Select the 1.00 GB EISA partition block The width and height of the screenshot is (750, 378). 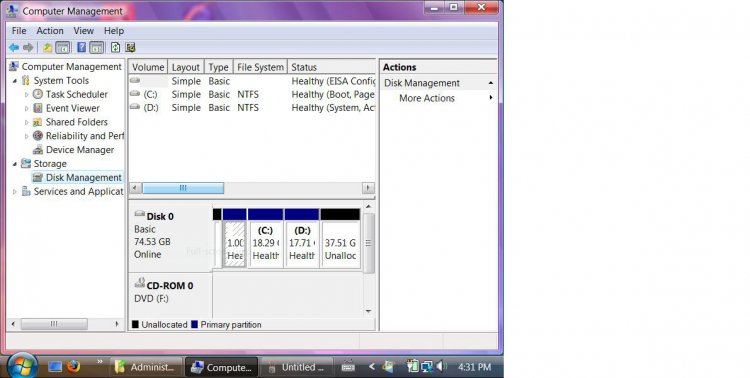235,238
